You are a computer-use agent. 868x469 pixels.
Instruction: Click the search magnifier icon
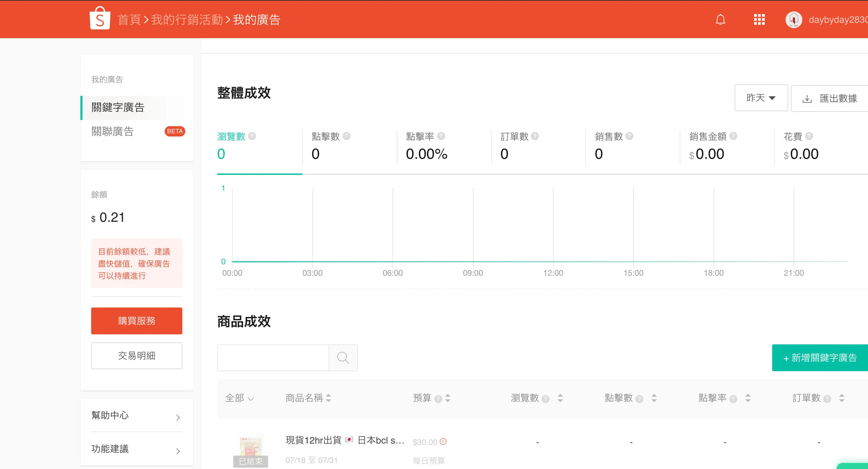tap(343, 357)
